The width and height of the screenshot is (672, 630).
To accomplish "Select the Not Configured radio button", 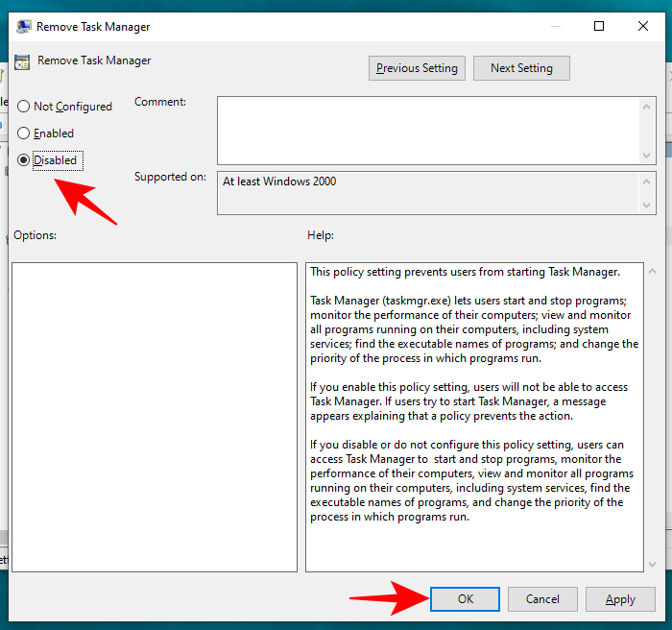I will click(x=24, y=107).
